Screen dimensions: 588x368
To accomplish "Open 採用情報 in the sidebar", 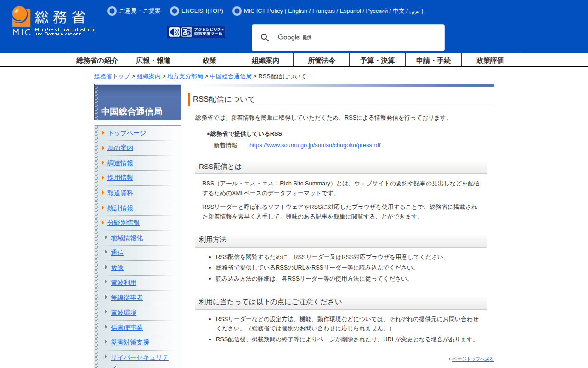I will (120, 178).
